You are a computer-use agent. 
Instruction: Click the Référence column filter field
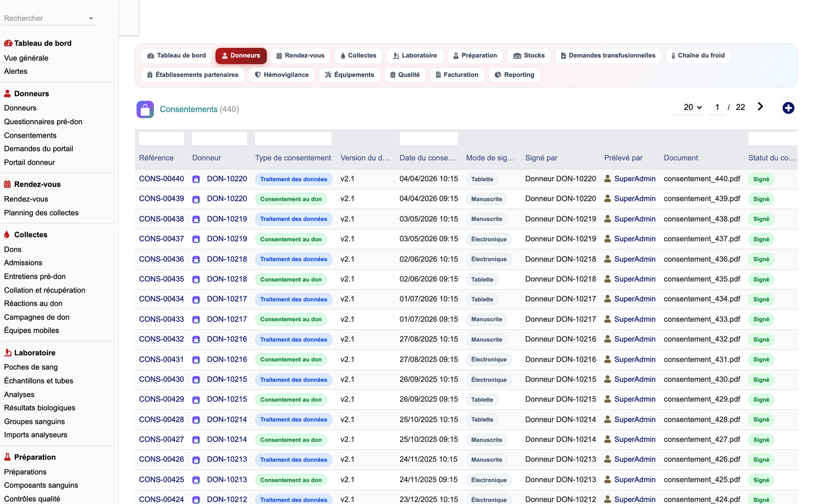pos(161,139)
